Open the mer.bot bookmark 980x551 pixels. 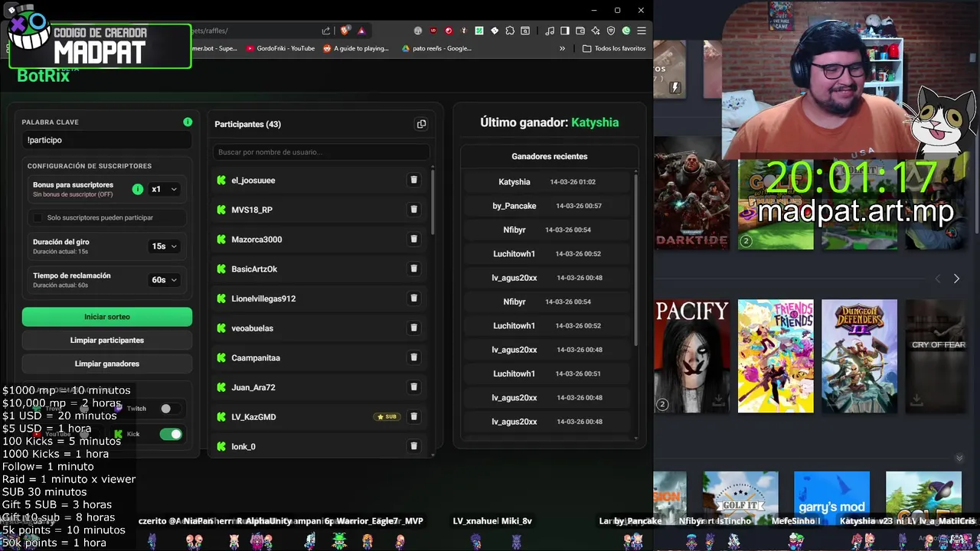(x=214, y=48)
